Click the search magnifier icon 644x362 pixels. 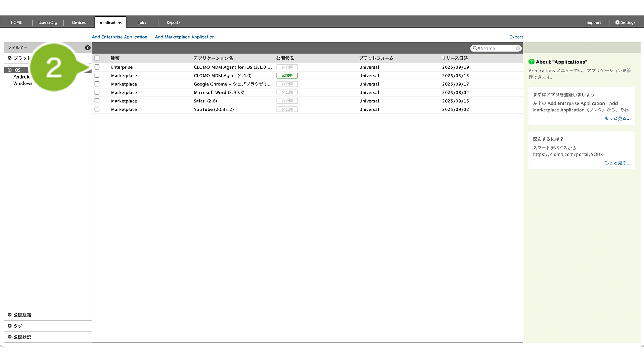(475, 49)
